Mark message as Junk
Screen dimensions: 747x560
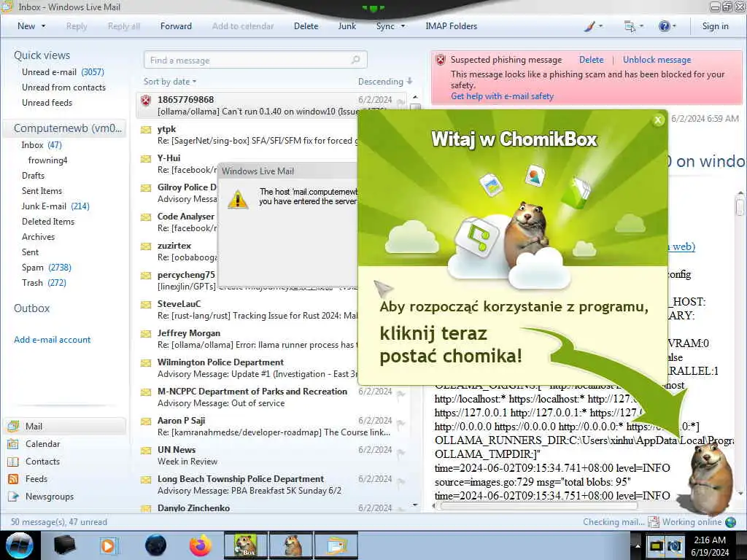[347, 26]
